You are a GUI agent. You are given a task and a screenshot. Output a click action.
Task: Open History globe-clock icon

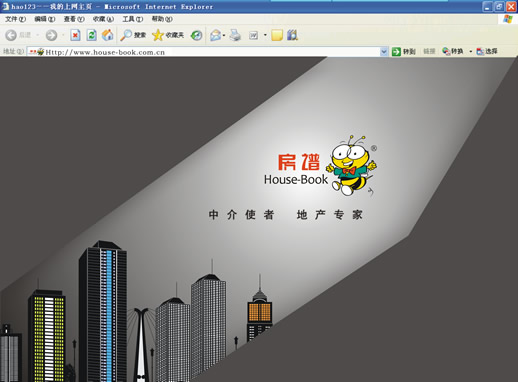(x=196, y=35)
